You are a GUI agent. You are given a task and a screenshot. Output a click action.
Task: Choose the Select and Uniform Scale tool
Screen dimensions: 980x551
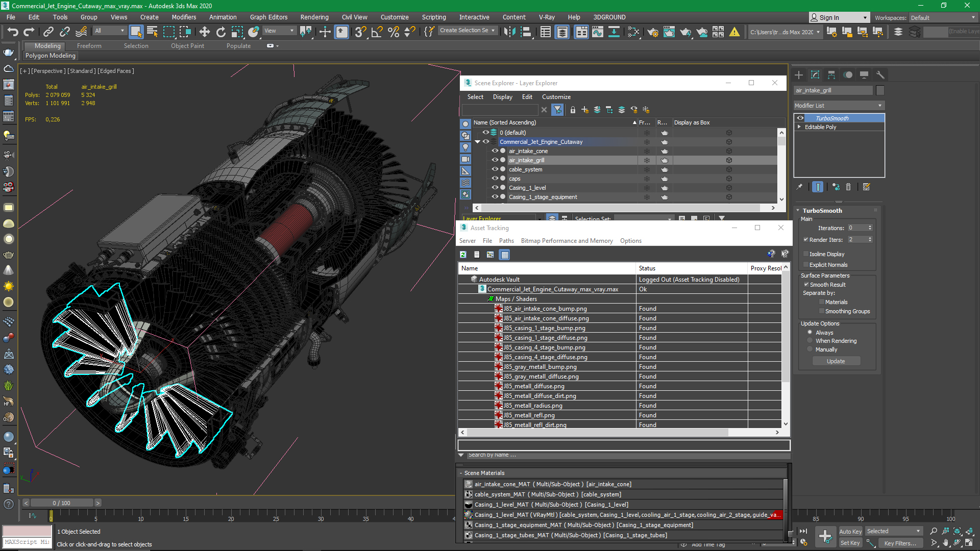237,32
